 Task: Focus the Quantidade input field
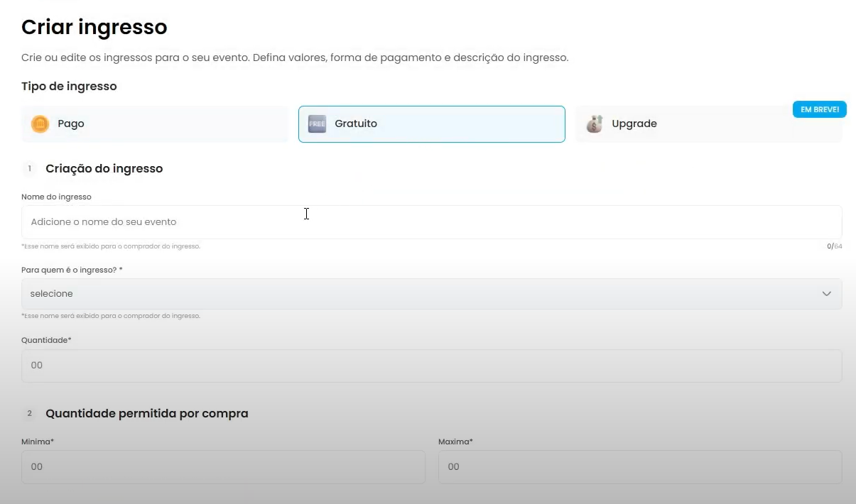pos(432,366)
